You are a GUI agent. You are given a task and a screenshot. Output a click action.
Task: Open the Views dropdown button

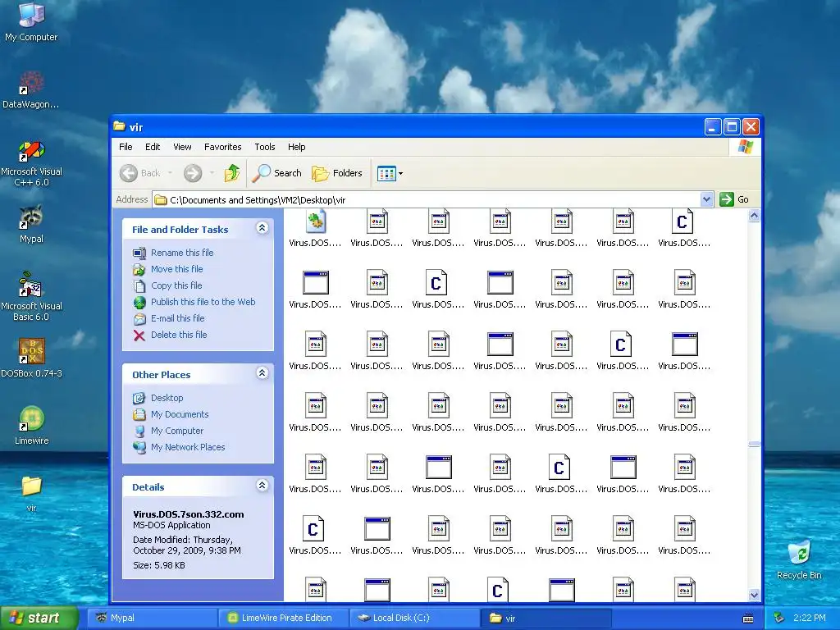coord(390,173)
